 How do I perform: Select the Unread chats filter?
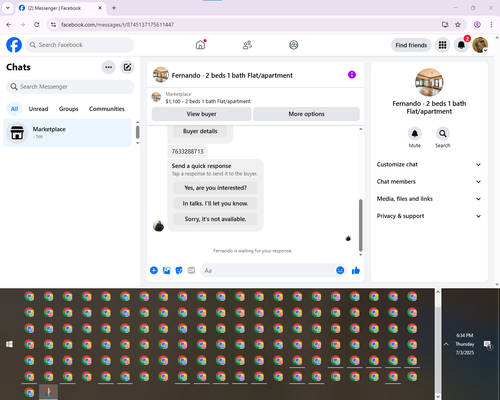pyautogui.click(x=38, y=109)
